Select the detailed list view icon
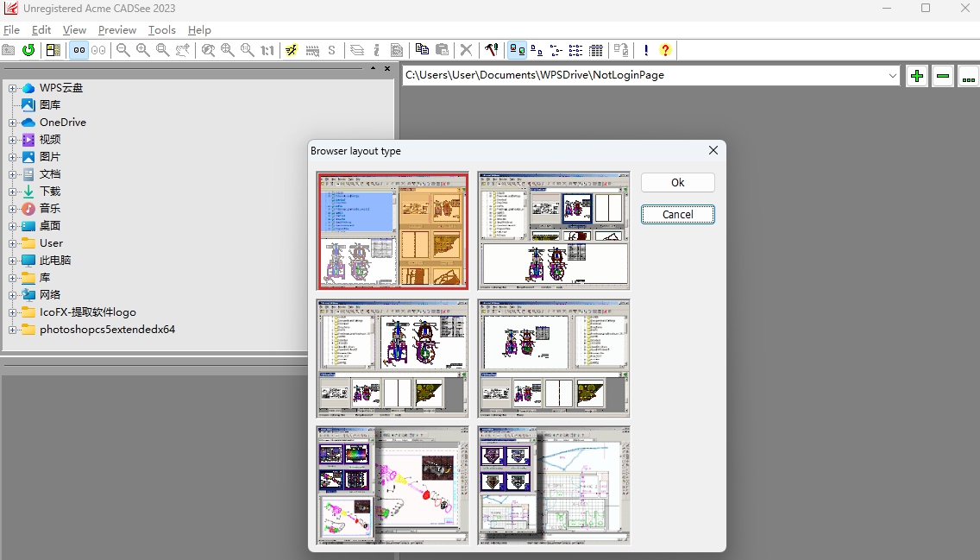 coord(595,49)
